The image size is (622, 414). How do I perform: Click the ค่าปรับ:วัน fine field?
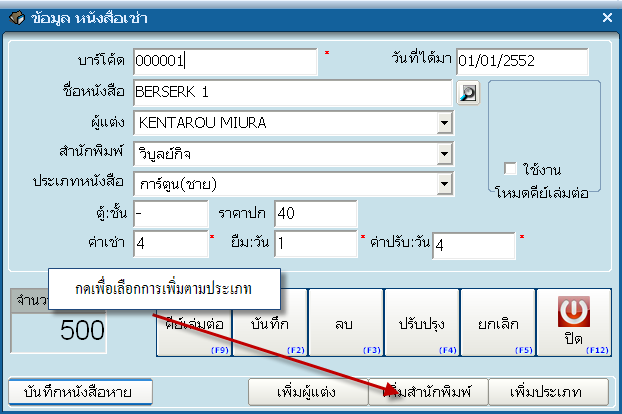(474, 246)
